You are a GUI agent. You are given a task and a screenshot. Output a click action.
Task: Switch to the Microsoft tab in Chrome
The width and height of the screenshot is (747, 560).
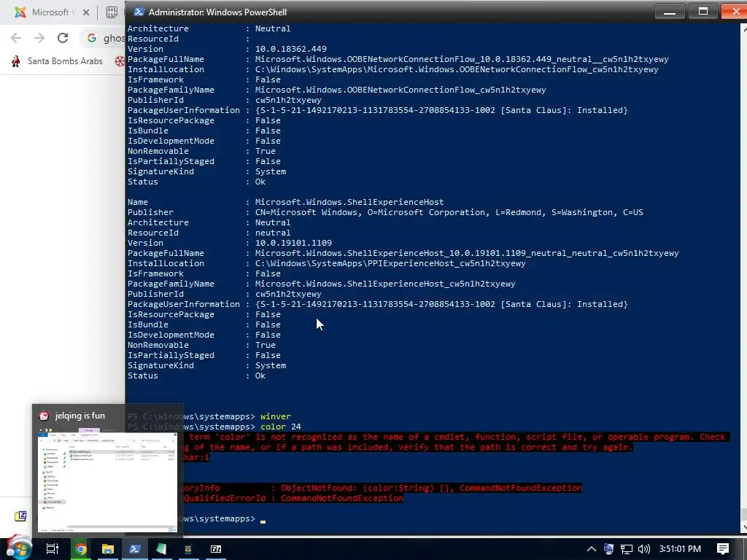point(50,12)
